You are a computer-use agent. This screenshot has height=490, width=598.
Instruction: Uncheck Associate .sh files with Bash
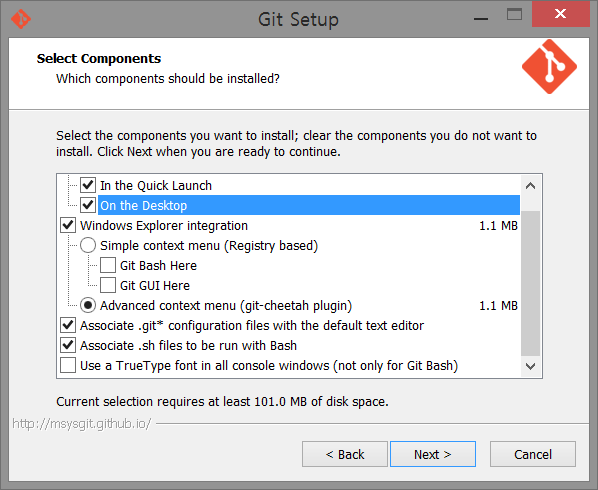click(68, 345)
